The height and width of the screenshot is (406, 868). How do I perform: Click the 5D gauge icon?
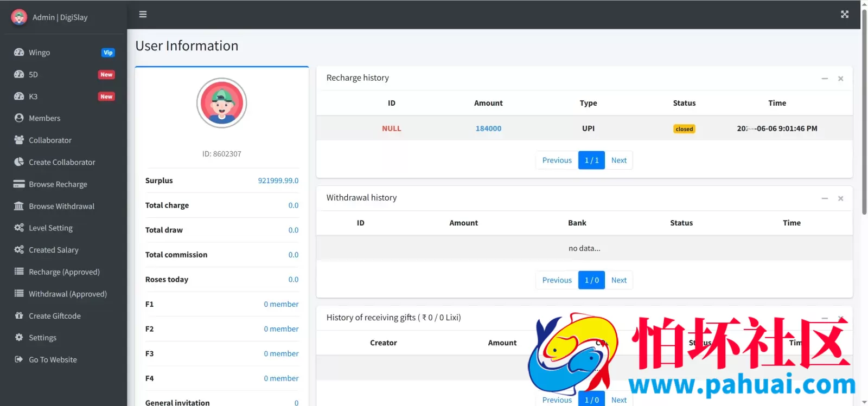[x=19, y=74]
